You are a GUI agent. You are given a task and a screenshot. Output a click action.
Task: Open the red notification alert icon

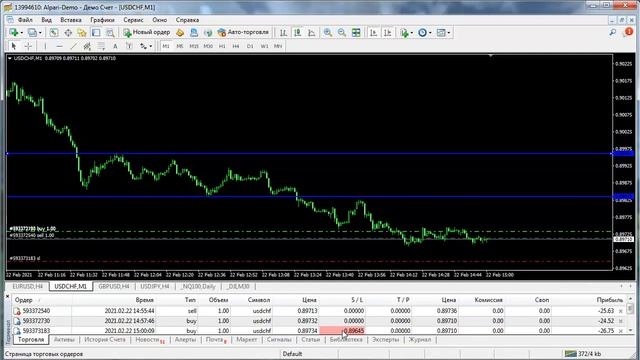click(629, 32)
